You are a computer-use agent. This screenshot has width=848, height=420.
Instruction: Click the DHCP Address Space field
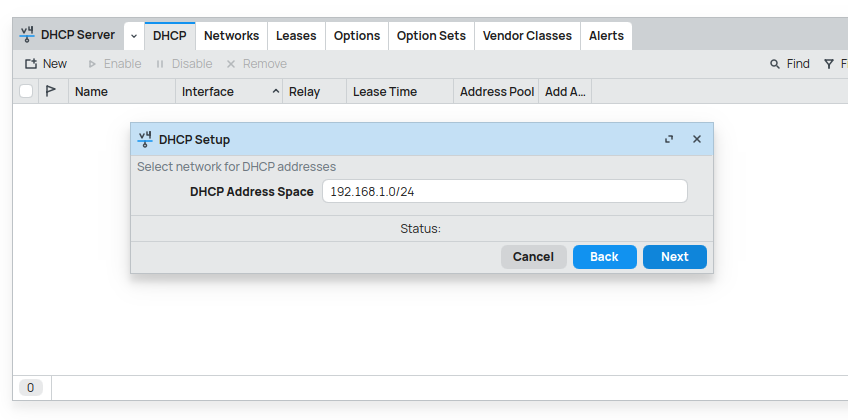click(504, 192)
